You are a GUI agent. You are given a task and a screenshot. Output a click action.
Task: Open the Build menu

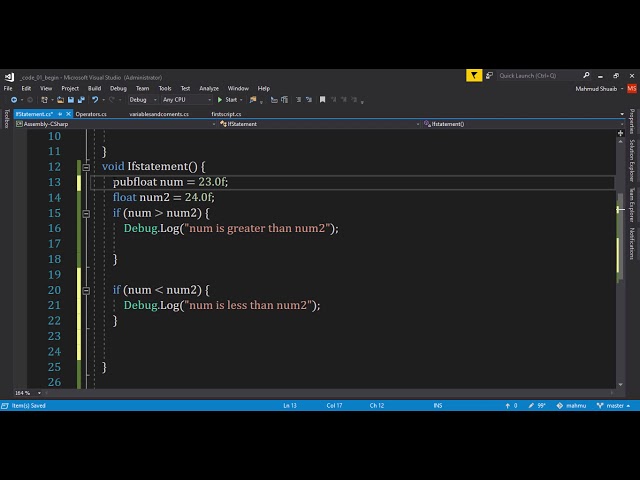[94, 89]
